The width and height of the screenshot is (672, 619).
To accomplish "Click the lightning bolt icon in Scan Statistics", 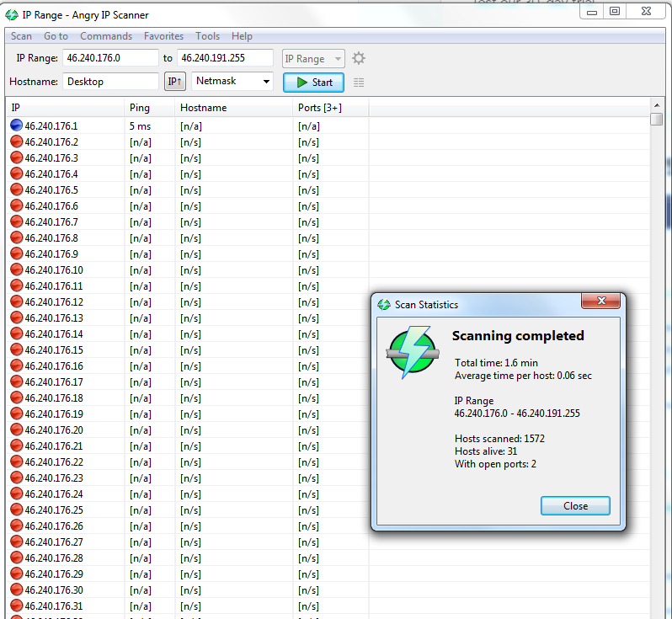I will click(413, 352).
